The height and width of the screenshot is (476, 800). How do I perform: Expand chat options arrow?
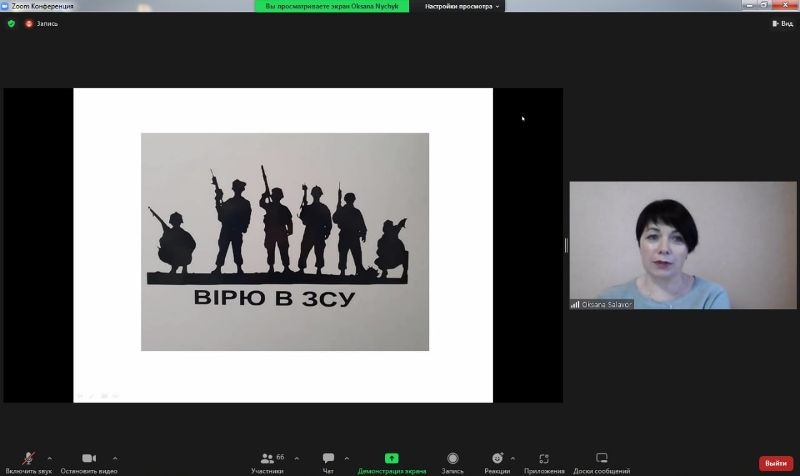[347, 458]
